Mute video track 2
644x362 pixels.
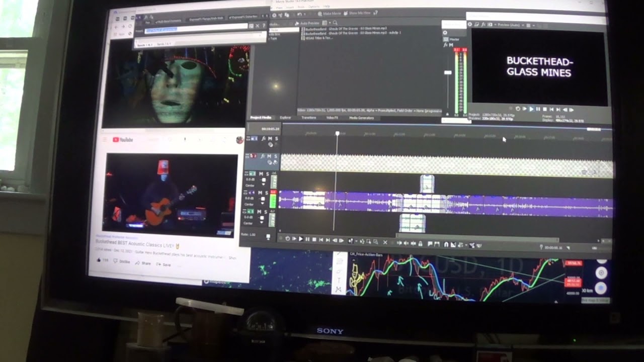tap(269, 156)
